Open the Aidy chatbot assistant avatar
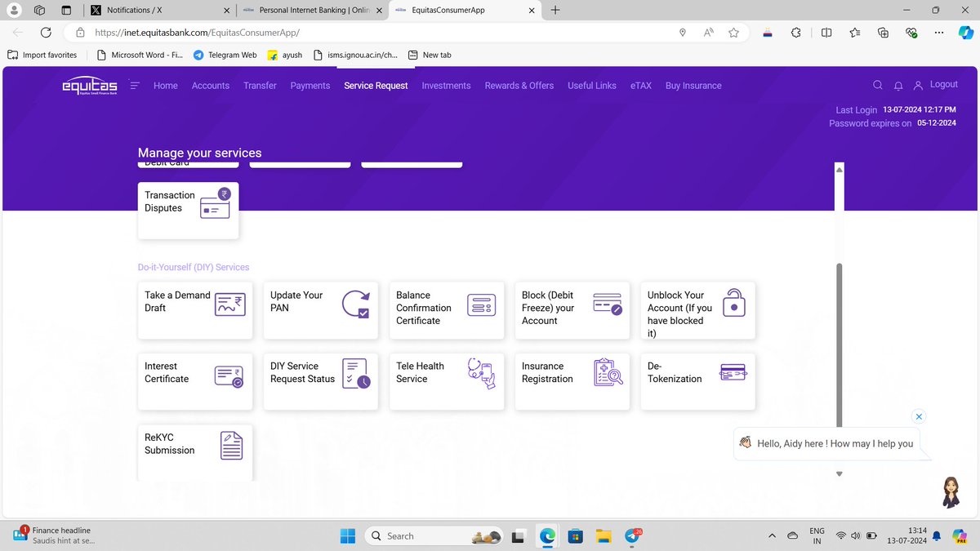The height and width of the screenshot is (551, 980). tap(951, 492)
